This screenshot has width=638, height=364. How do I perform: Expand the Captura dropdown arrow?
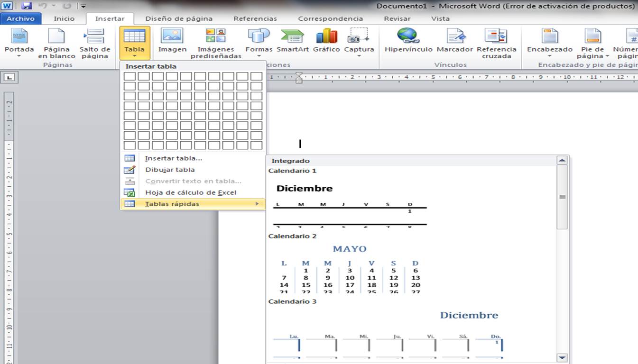point(359,56)
